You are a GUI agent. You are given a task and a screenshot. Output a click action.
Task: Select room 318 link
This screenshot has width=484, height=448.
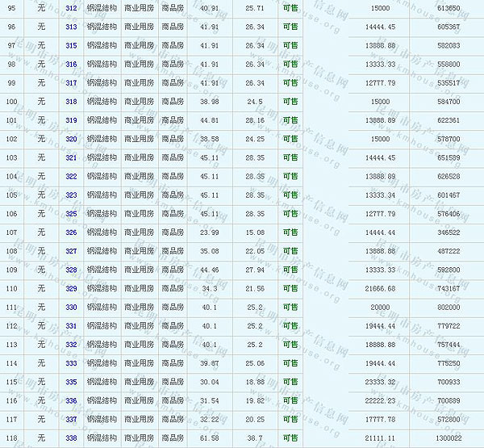(71, 102)
